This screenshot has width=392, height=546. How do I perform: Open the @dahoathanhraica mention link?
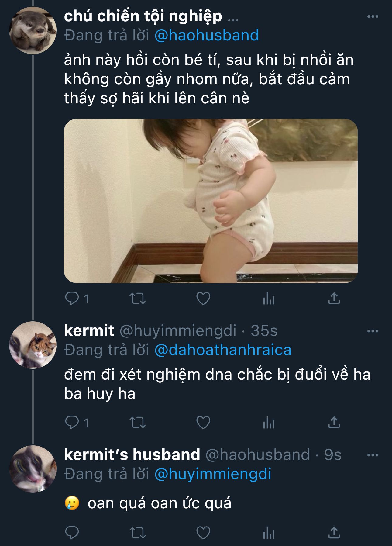[223, 350]
